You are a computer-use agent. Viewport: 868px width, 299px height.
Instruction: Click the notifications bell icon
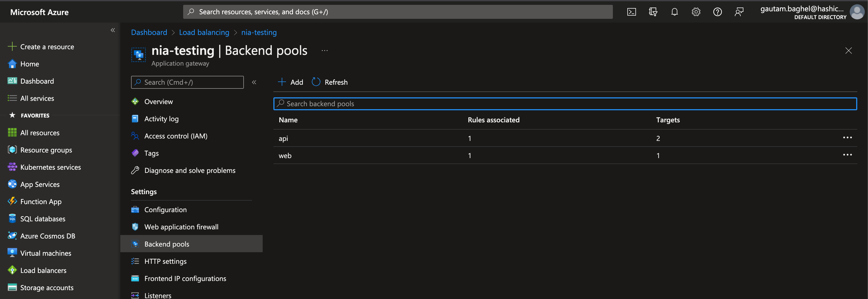(675, 12)
